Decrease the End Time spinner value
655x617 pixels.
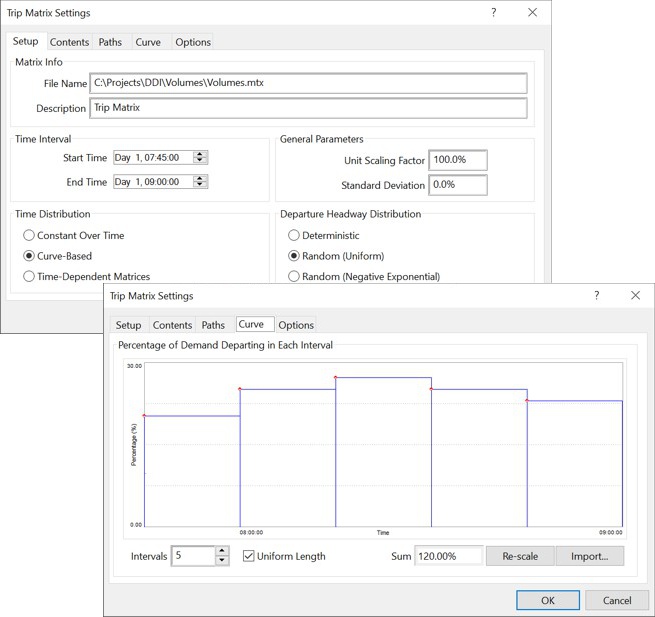pos(200,185)
